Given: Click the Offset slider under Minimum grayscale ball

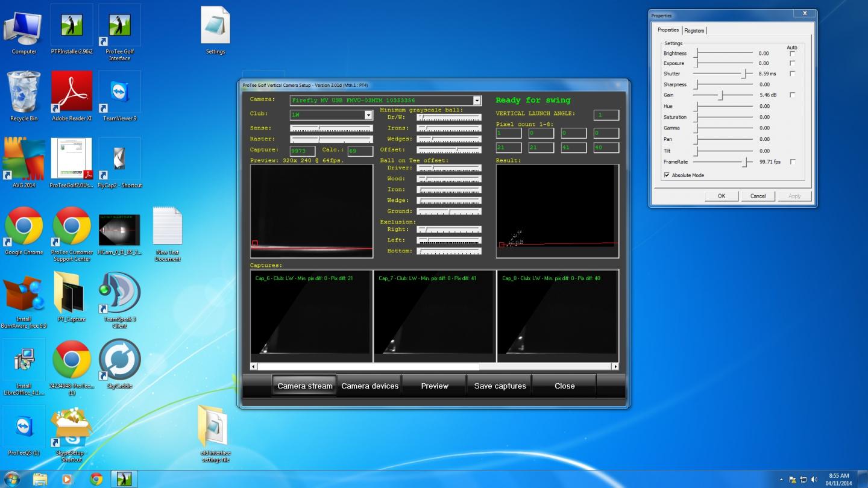Looking at the screenshot, I should pyautogui.click(x=448, y=150).
